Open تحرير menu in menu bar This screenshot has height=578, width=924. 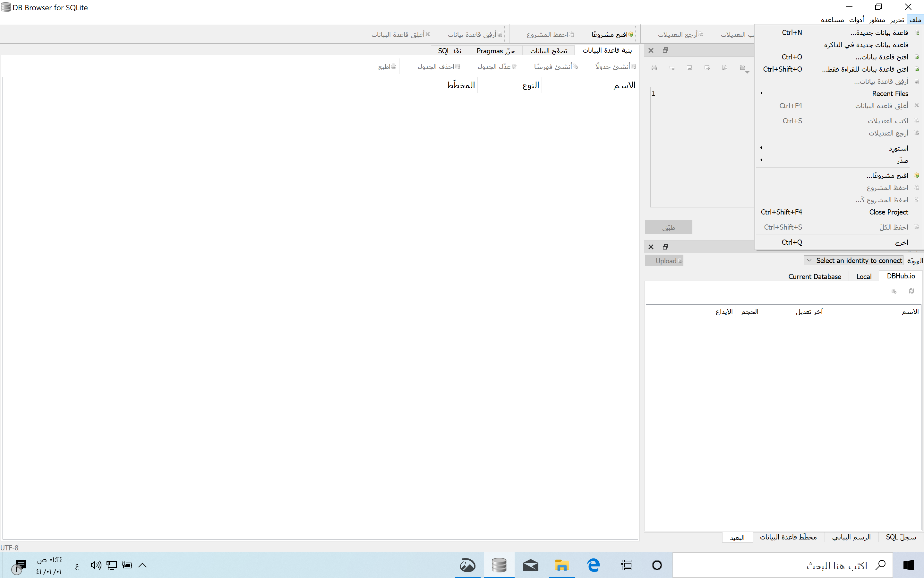point(897,20)
